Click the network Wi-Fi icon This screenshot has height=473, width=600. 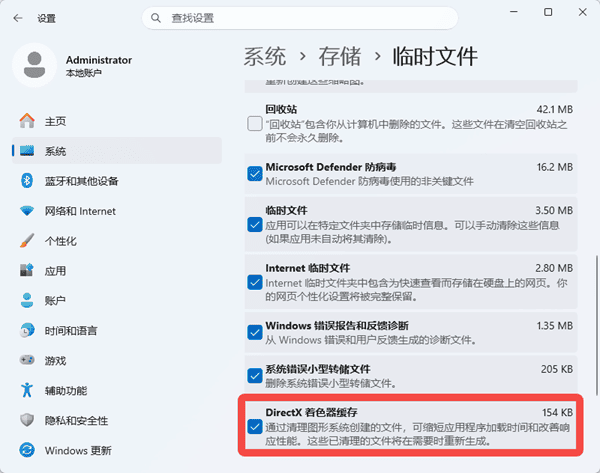pos(27,210)
